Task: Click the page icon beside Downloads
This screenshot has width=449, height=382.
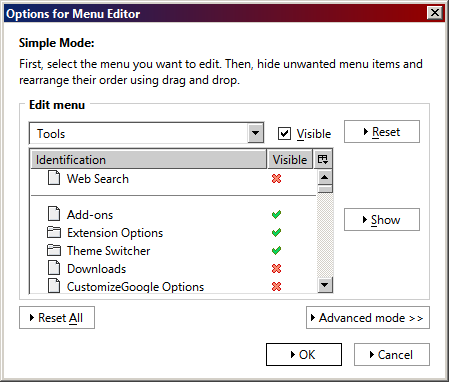Action: click(x=54, y=268)
